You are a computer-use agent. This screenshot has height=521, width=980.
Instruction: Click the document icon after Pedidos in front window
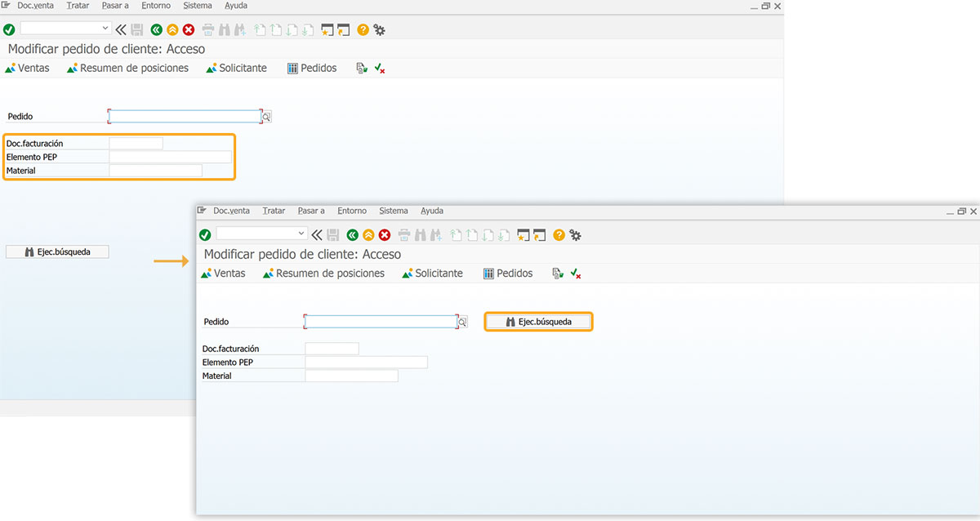click(558, 274)
